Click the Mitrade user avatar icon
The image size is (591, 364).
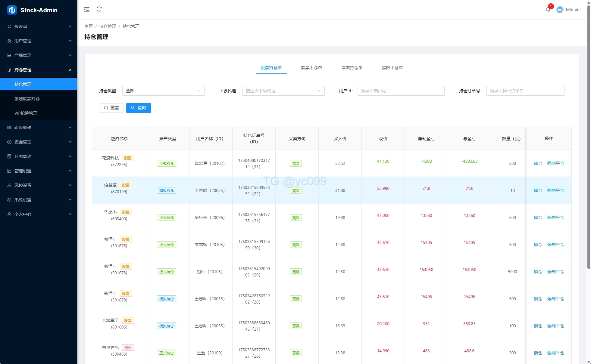(560, 10)
